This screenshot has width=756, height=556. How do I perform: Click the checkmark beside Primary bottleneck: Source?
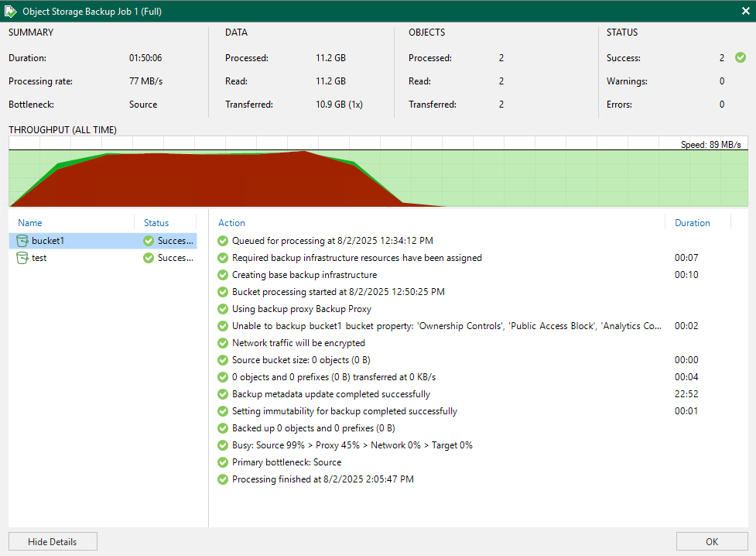coord(223,462)
